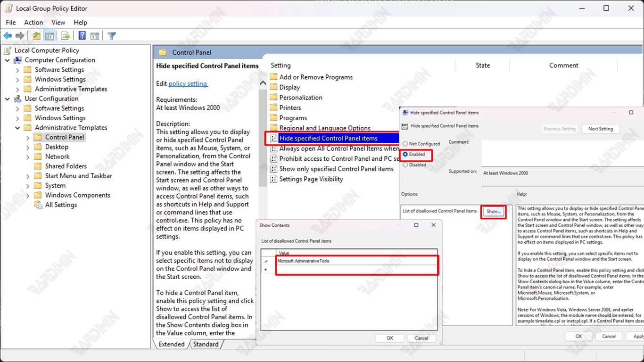Open the policy setting link
The width and height of the screenshot is (644, 362).
click(x=188, y=83)
